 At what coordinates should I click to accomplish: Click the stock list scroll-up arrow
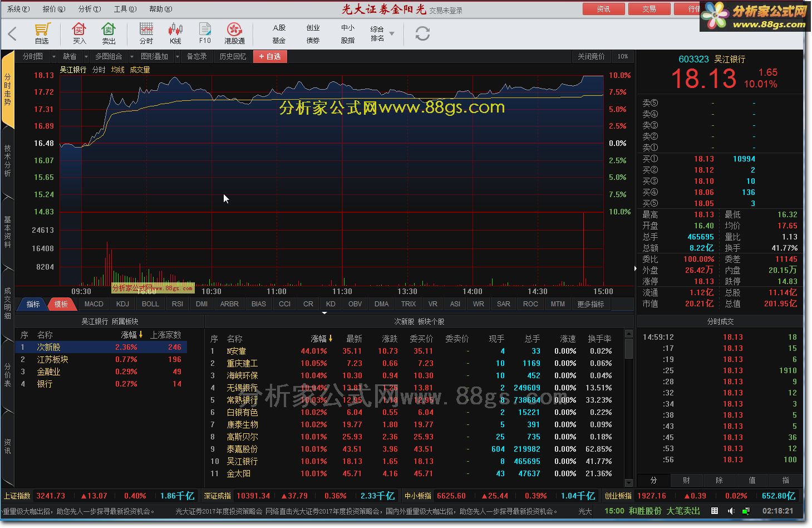[x=629, y=334]
